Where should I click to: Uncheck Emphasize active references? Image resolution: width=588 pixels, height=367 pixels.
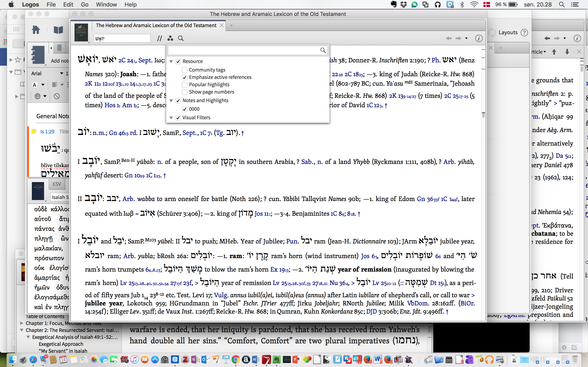pyautogui.click(x=185, y=77)
